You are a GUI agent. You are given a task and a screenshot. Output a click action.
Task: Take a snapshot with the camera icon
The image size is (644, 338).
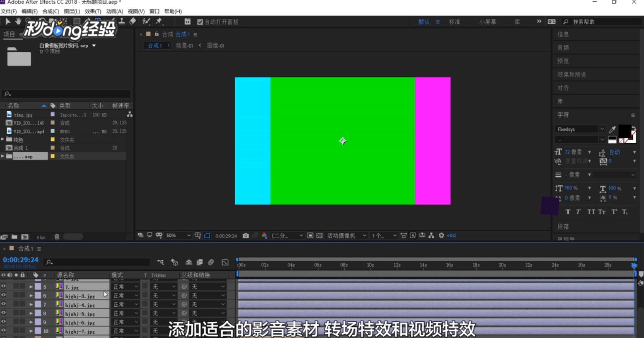click(x=245, y=235)
